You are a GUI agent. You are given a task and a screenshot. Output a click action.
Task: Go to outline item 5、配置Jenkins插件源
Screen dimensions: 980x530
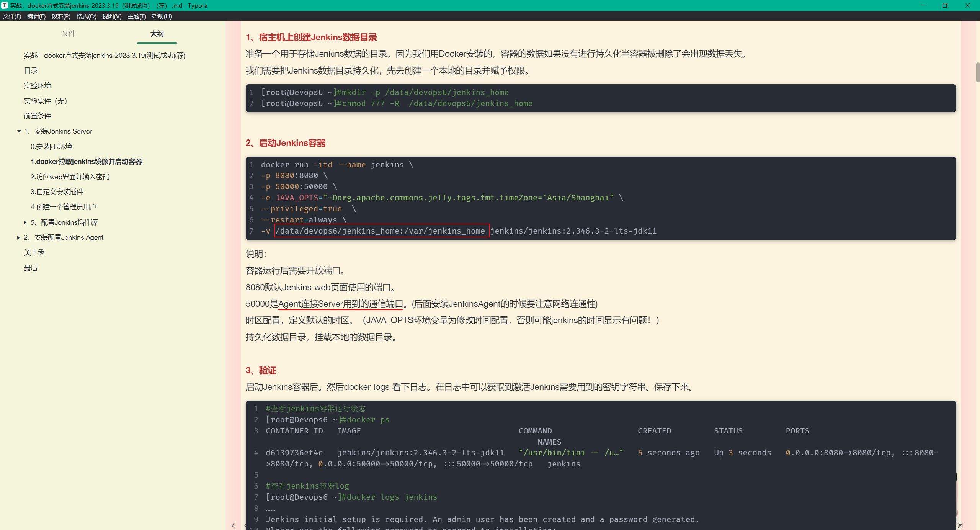pyautogui.click(x=64, y=222)
